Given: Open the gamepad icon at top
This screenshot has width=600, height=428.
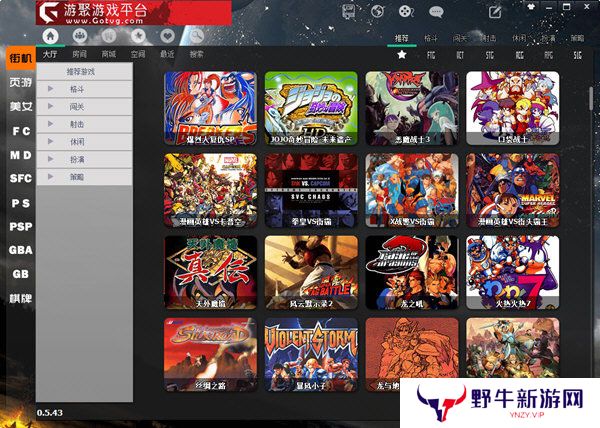Looking at the screenshot, I should [406, 11].
